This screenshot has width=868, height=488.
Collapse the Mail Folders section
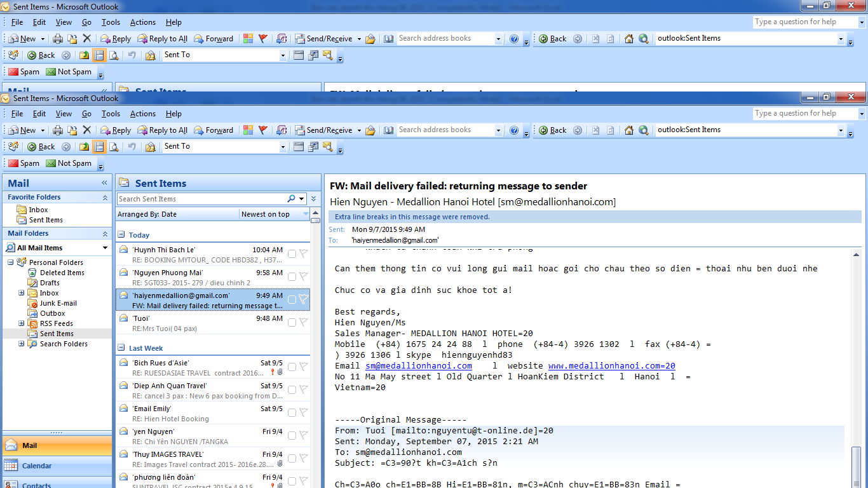click(x=105, y=233)
